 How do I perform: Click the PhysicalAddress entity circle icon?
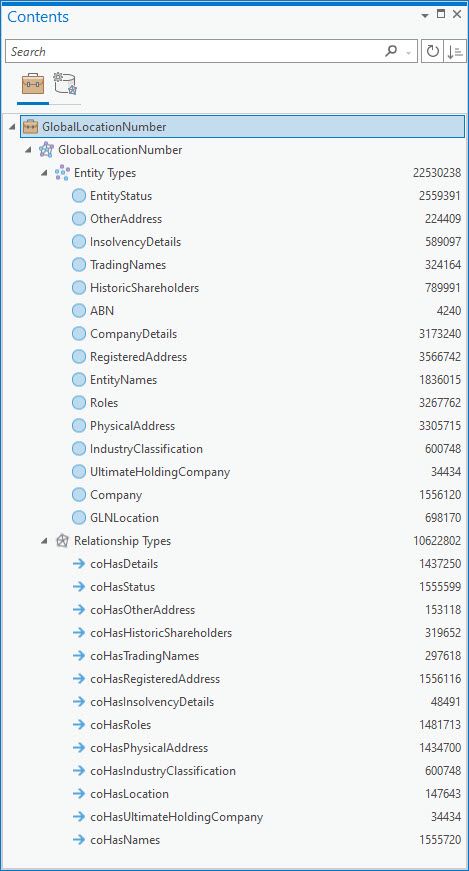click(x=79, y=426)
